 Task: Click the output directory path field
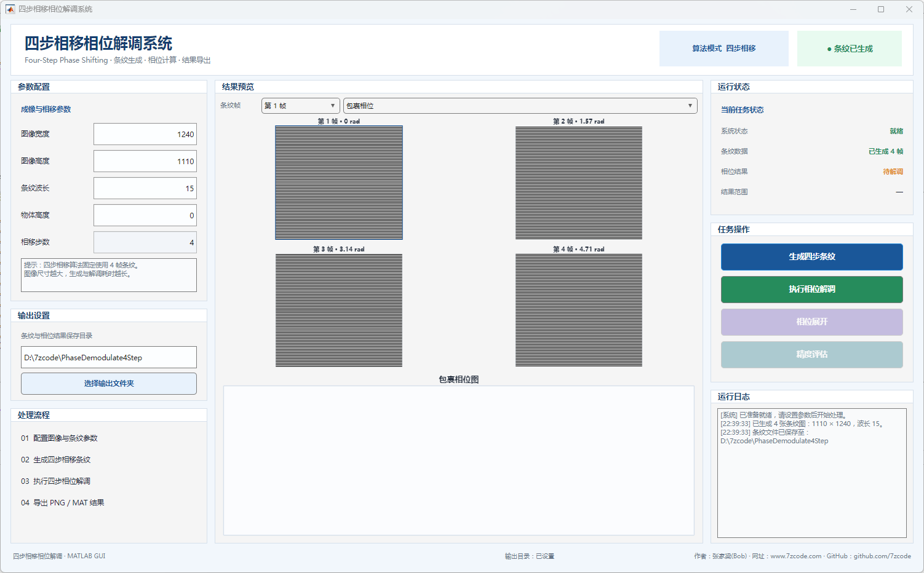pos(109,357)
